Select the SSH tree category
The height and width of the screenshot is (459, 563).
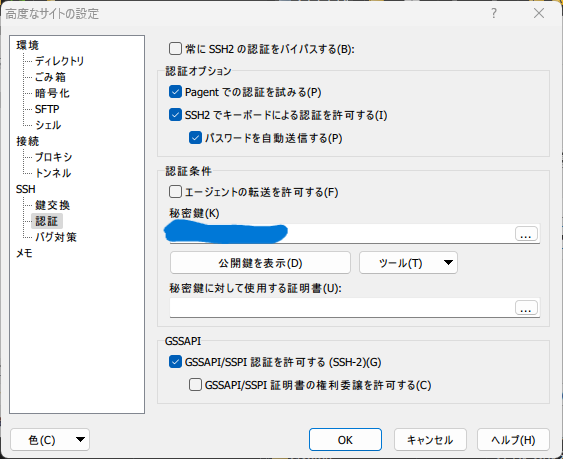coord(25,189)
